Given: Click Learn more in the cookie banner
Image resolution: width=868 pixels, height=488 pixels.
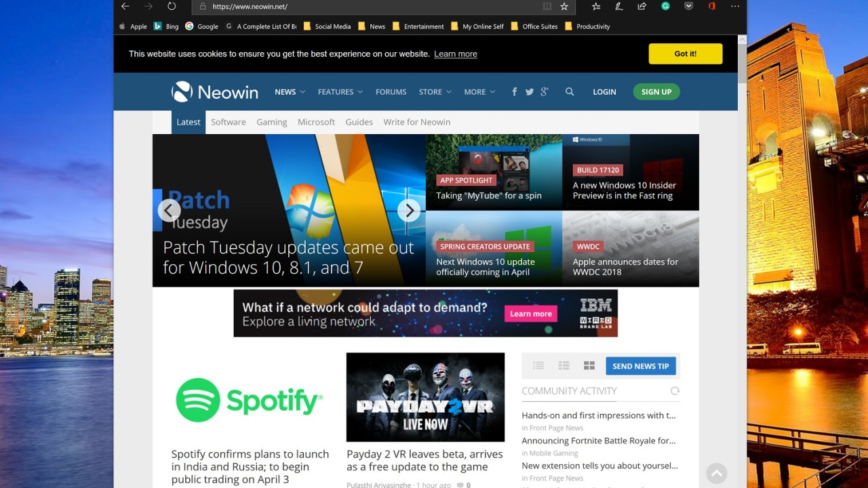Looking at the screenshot, I should tap(456, 54).
